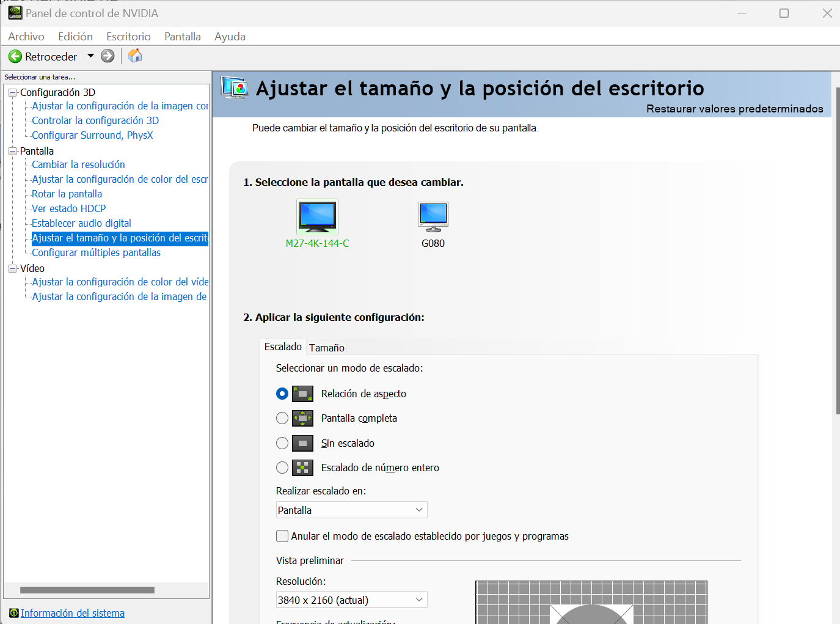The height and width of the screenshot is (624, 840).
Task: Open the Escritorio menu
Action: tap(128, 37)
